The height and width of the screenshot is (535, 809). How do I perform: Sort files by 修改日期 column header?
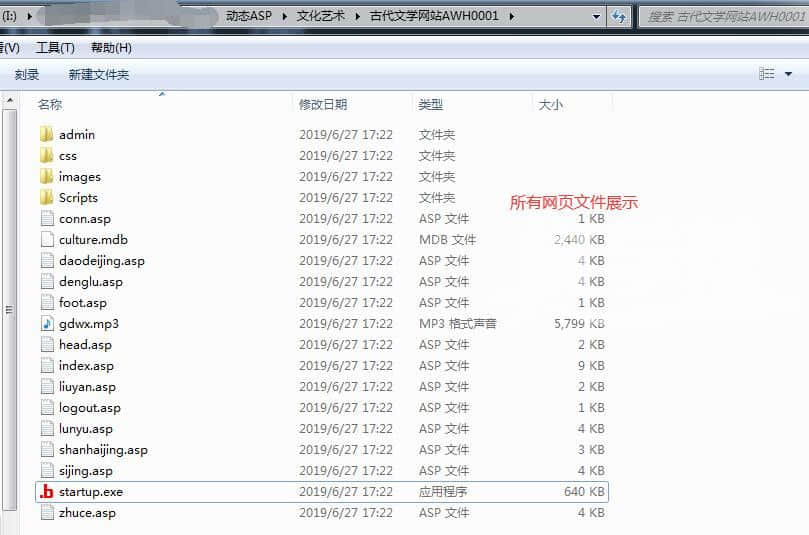tap(323, 104)
